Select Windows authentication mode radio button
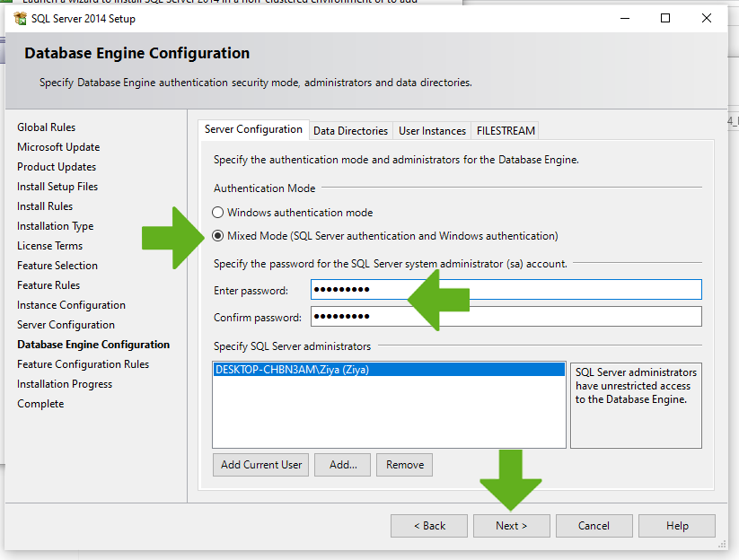The width and height of the screenshot is (739, 560). pos(216,213)
